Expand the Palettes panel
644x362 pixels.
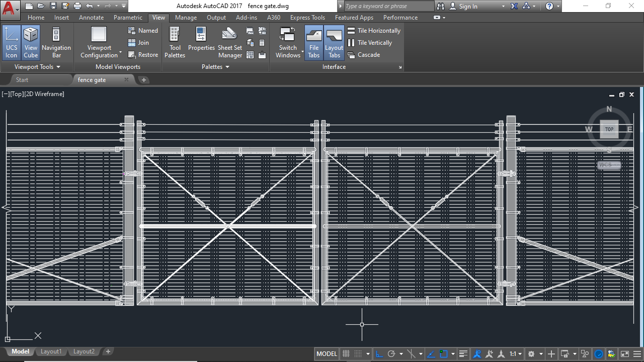point(215,67)
